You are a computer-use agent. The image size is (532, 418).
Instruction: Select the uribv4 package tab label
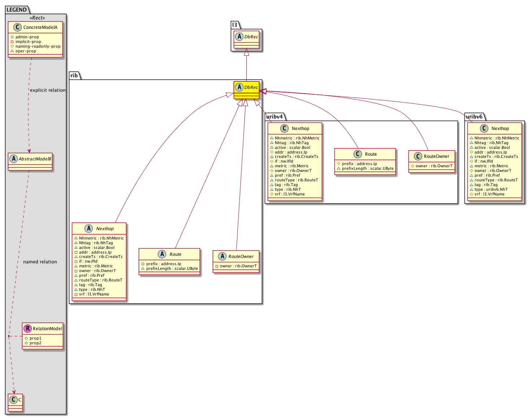tap(274, 117)
